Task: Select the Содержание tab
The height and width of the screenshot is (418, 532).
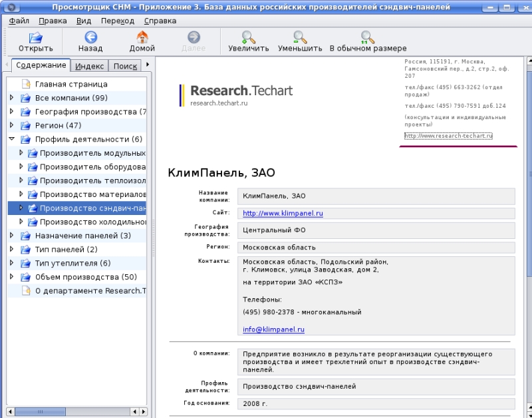Action: click(x=41, y=65)
